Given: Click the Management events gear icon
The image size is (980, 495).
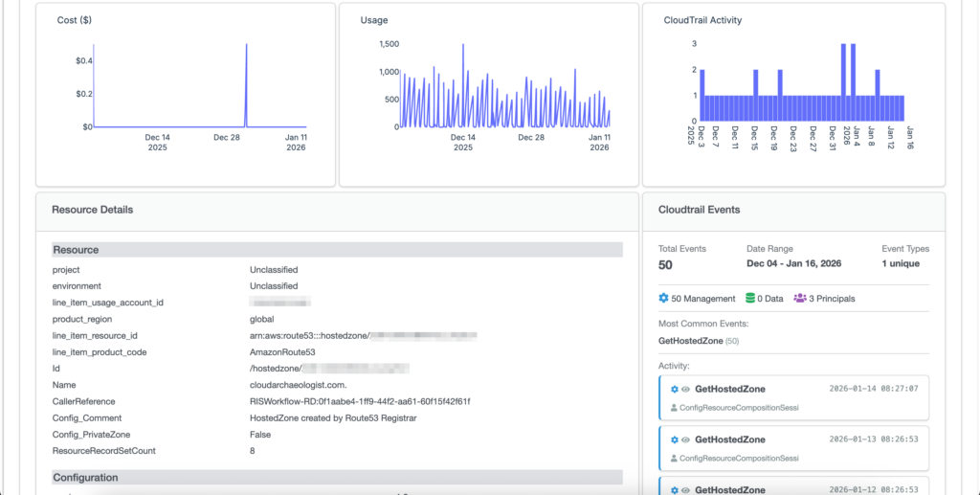Looking at the screenshot, I should pyautogui.click(x=664, y=299).
